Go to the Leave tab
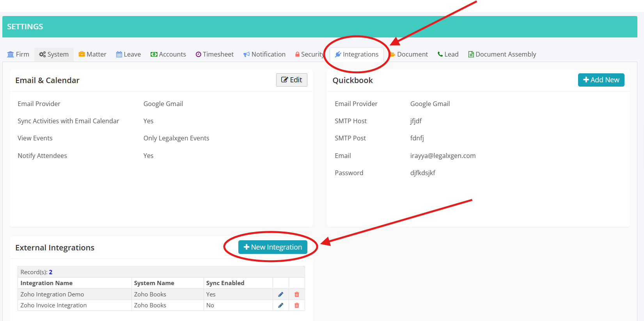 pyautogui.click(x=128, y=54)
